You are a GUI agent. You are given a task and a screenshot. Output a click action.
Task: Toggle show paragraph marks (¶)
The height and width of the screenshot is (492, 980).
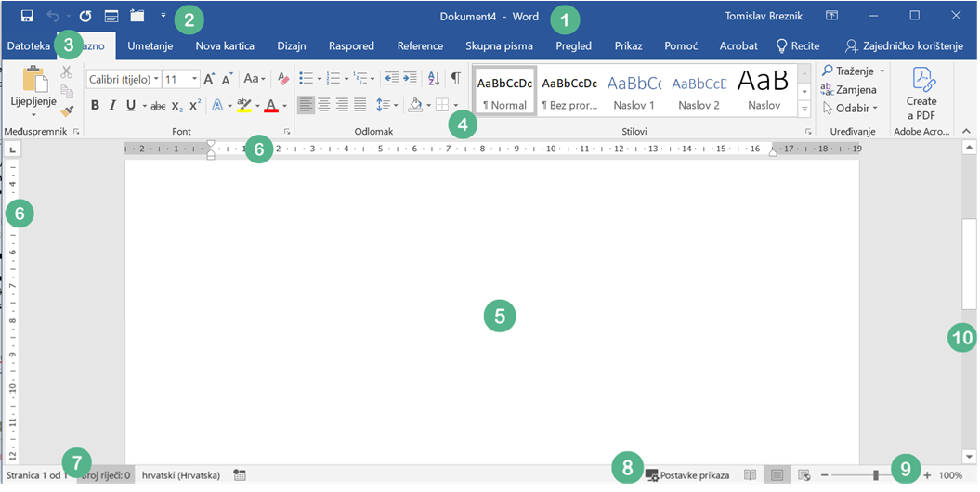coord(455,79)
